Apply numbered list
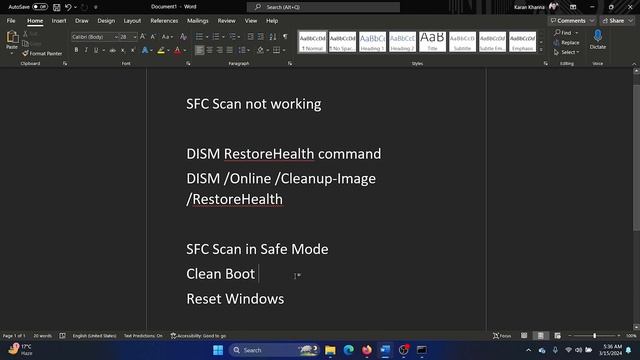This screenshot has height=360, width=640. point(216,37)
